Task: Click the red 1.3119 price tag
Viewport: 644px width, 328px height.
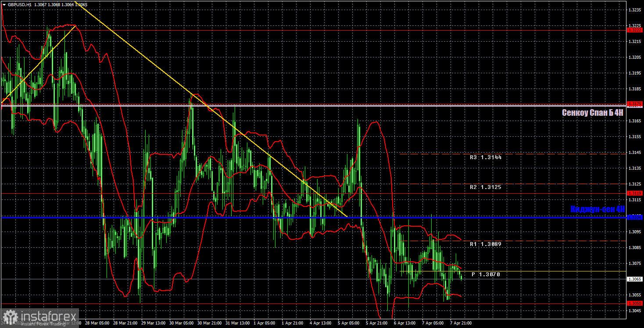Action: click(x=635, y=193)
